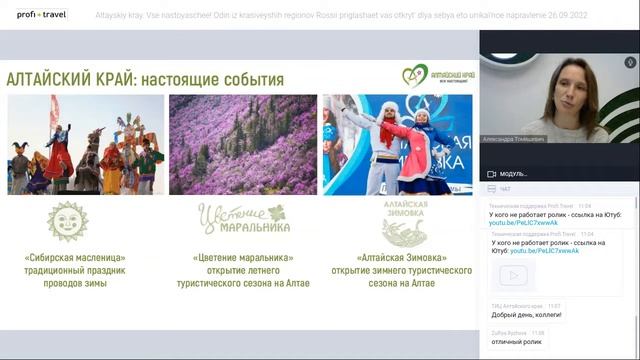The image size is (640, 360).
Task: Click caption '«Сибирская масленица»'
Action: coord(75,258)
